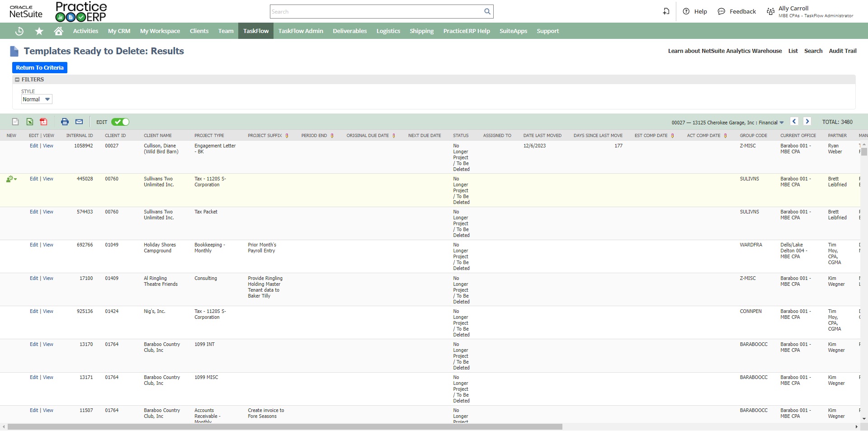Open the Style dropdown set to Normal
The width and height of the screenshot is (868, 431).
pos(37,99)
